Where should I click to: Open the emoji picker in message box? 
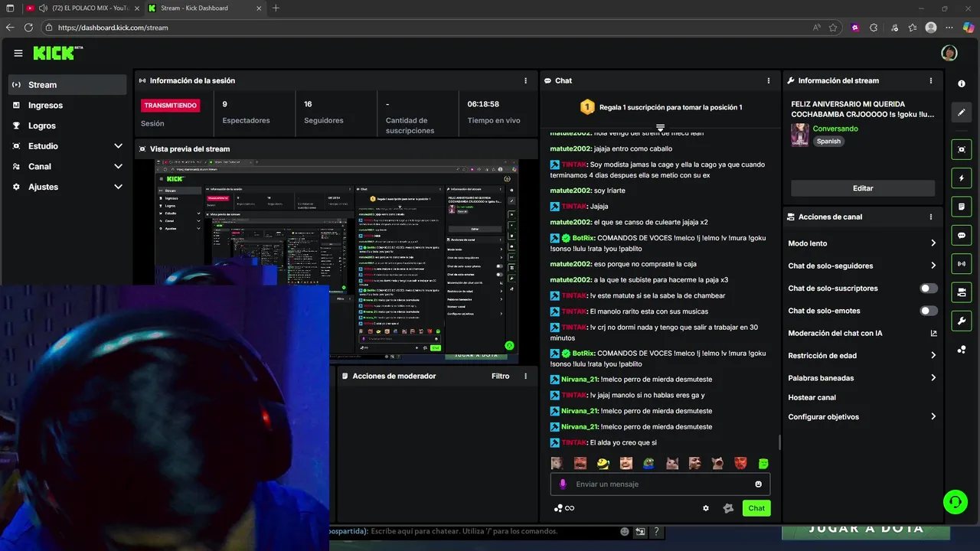coord(759,484)
